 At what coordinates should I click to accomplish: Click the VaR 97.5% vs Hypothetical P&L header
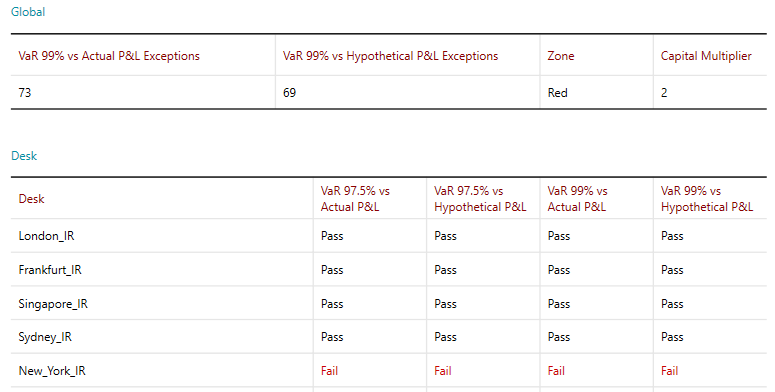[480, 199]
